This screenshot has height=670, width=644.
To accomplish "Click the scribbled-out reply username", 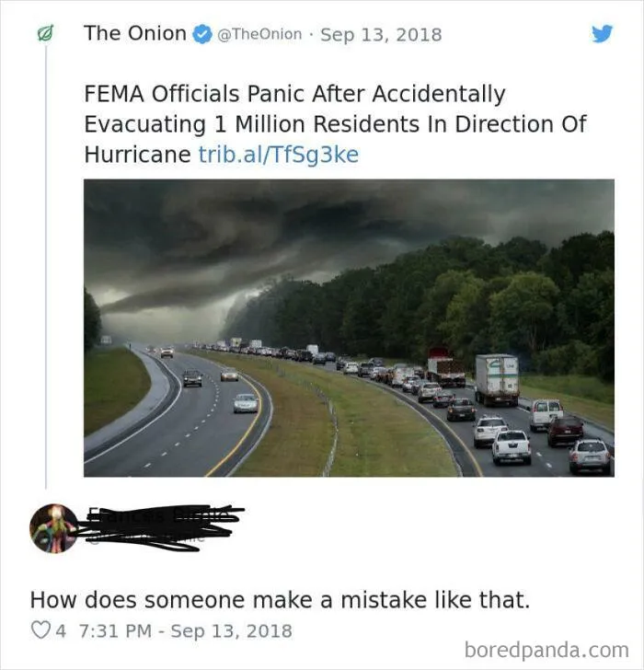I will pos(160,528).
